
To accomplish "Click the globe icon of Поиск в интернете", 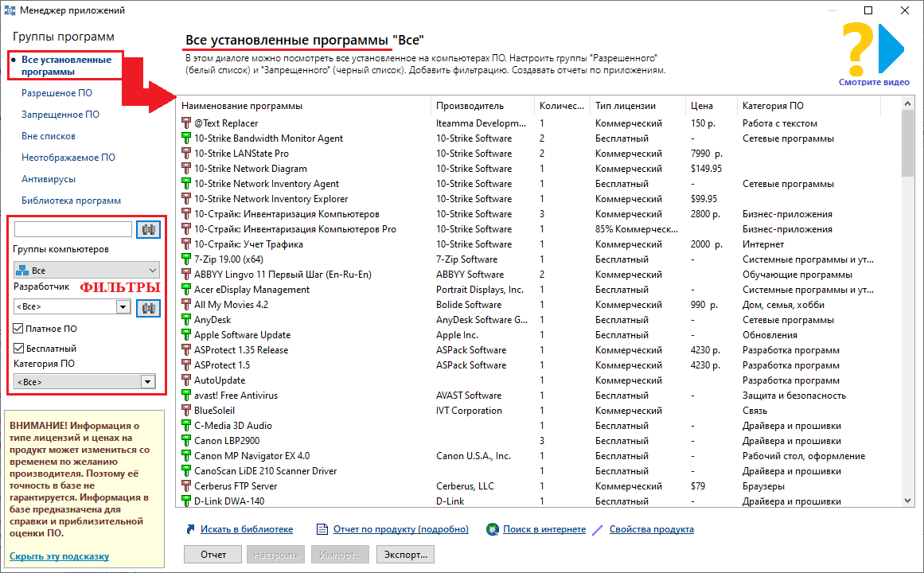I will click(493, 529).
